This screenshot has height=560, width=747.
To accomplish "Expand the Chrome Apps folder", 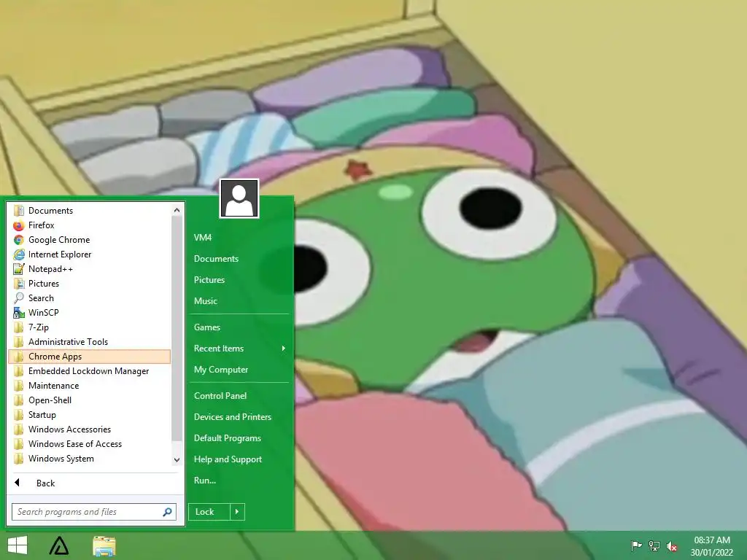I will (90, 357).
